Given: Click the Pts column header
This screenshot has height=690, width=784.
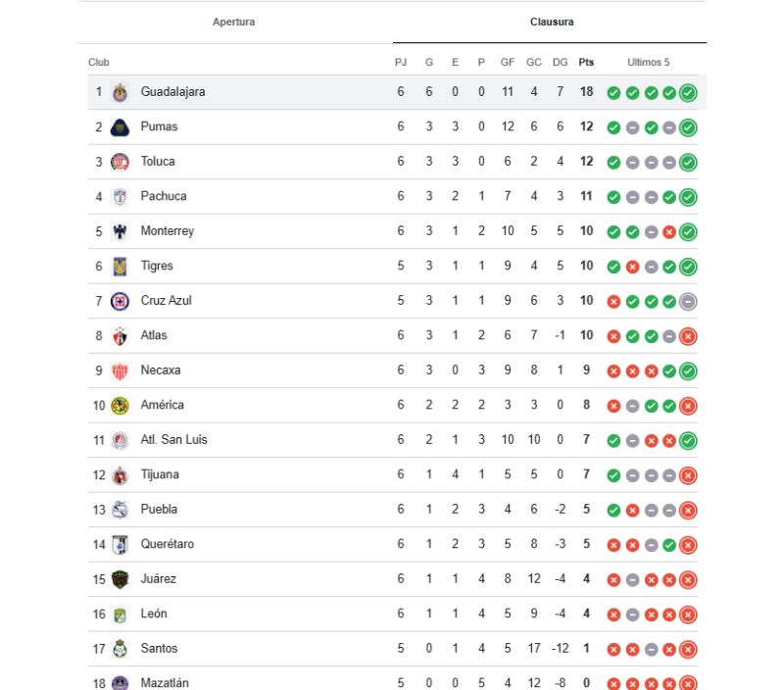Looking at the screenshot, I should 586,62.
